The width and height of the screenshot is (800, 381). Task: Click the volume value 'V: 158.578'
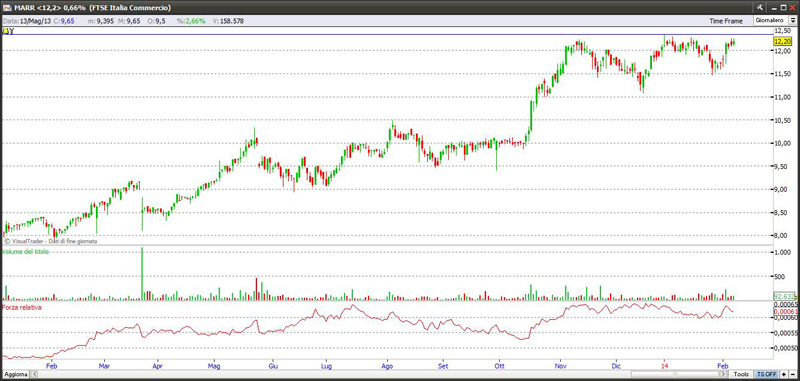pyautogui.click(x=228, y=21)
